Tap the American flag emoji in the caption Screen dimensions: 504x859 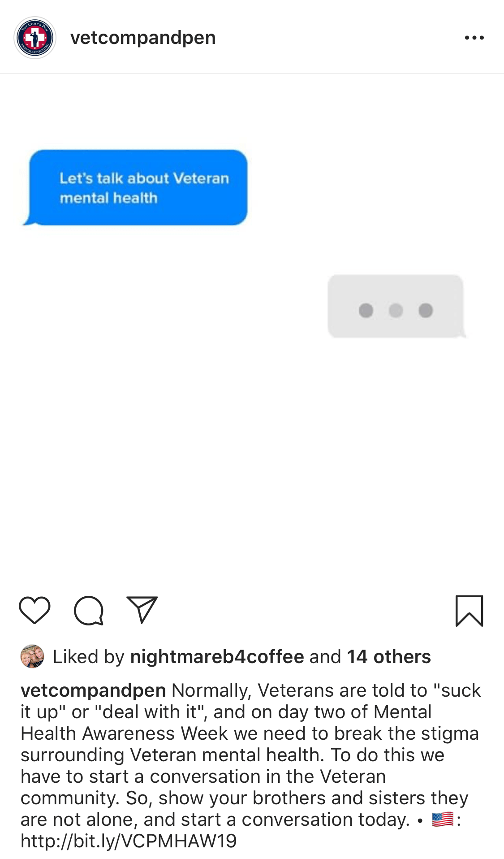[443, 820]
